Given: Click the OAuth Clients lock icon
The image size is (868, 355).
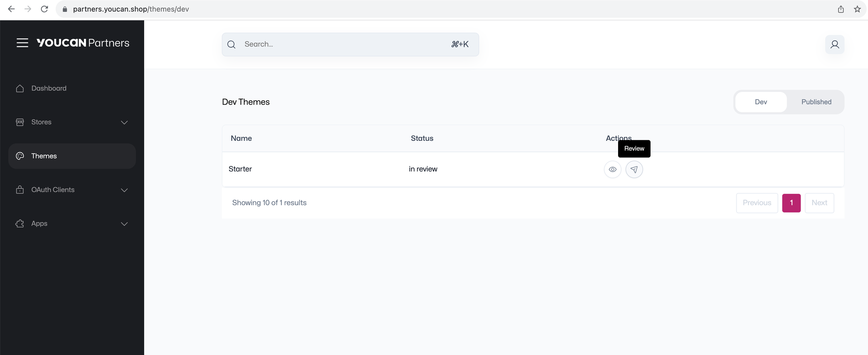Looking at the screenshot, I should tap(20, 189).
